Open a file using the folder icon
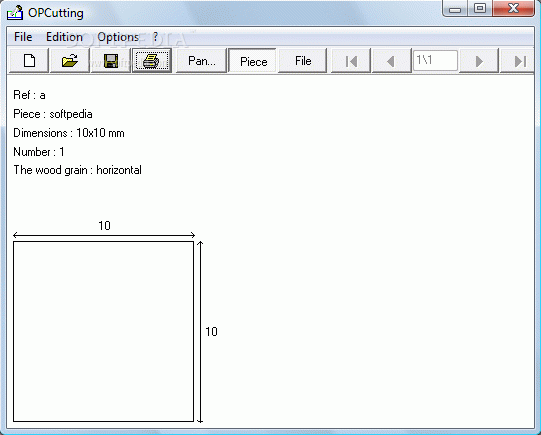Image resolution: width=541 pixels, height=435 pixels. [x=70, y=61]
